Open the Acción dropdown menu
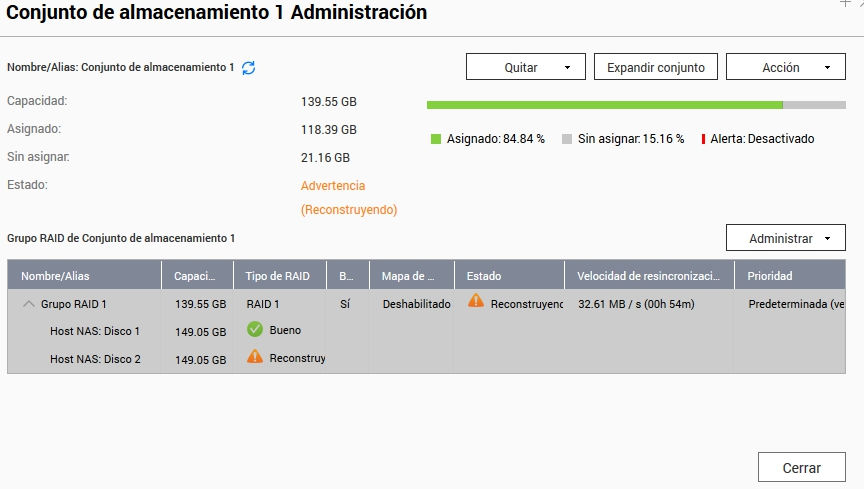Image resolution: width=864 pixels, height=489 pixels. tap(786, 67)
